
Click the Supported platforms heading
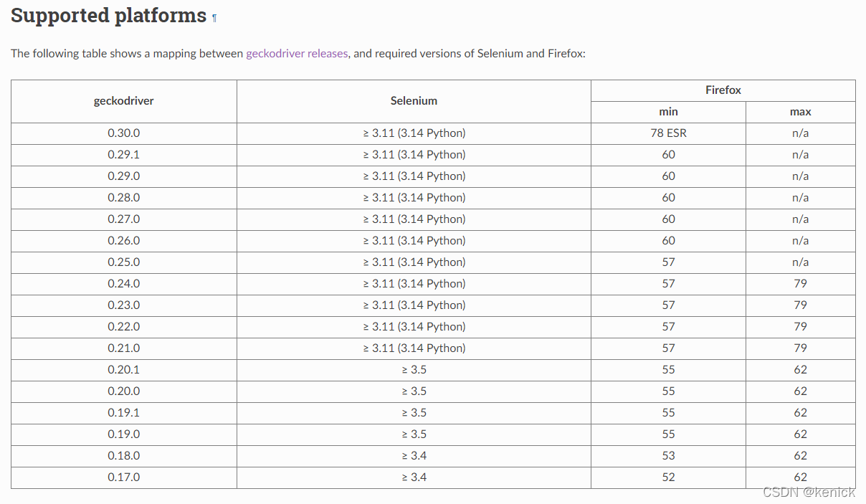pos(109,16)
